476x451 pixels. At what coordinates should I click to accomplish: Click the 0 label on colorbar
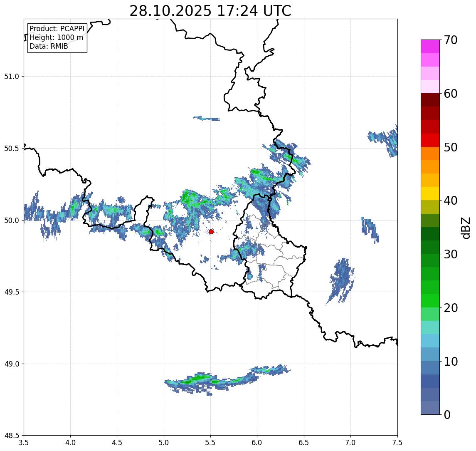(x=447, y=414)
